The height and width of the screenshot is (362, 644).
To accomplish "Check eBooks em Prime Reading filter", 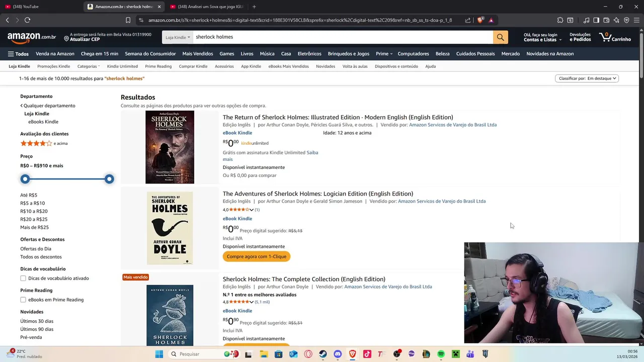I will point(23,300).
